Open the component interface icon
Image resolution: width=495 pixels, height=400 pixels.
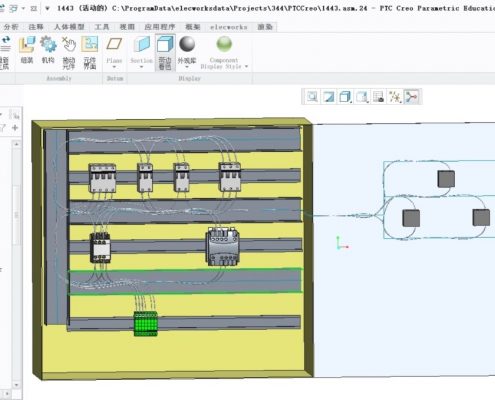point(90,53)
